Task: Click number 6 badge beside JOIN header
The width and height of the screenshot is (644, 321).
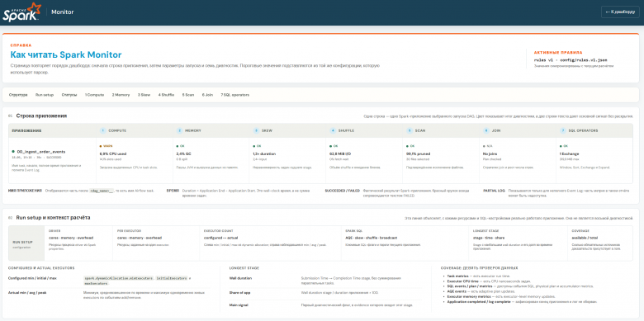Action: click(485, 130)
